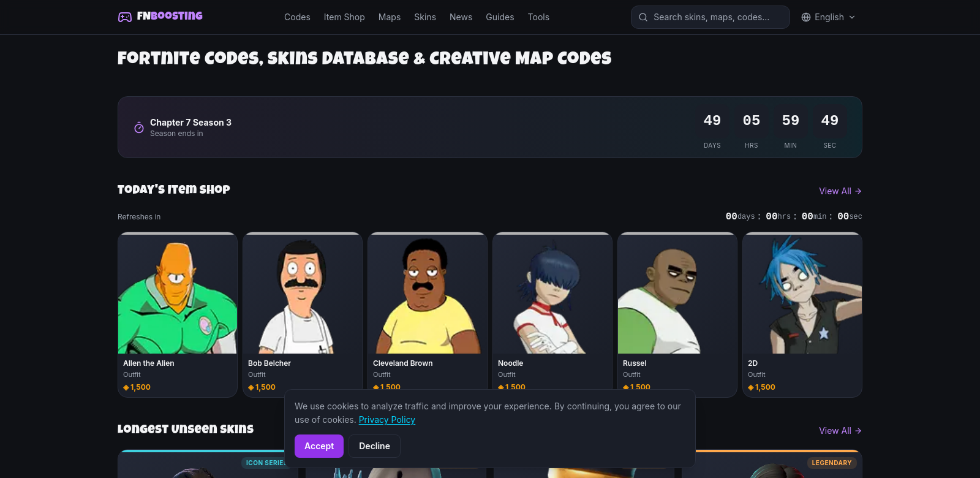The image size is (980, 478).
Task: Decline the cookie notice
Action: click(x=374, y=446)
